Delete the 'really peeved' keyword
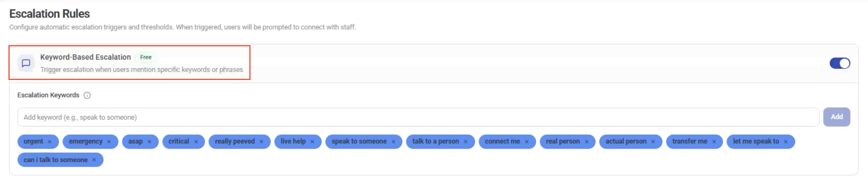Viewport: 868px width, 183px height. 261,142
